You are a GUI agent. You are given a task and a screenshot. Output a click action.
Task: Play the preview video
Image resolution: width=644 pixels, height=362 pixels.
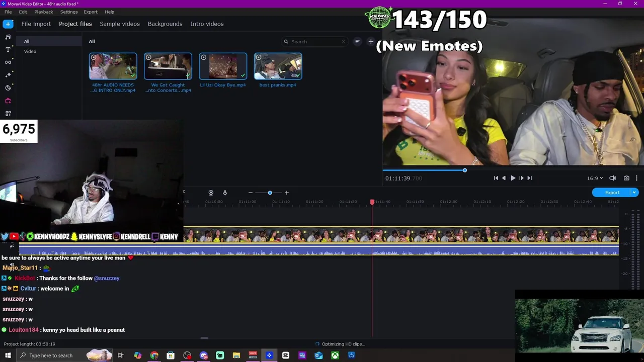(x=513, y=178)
